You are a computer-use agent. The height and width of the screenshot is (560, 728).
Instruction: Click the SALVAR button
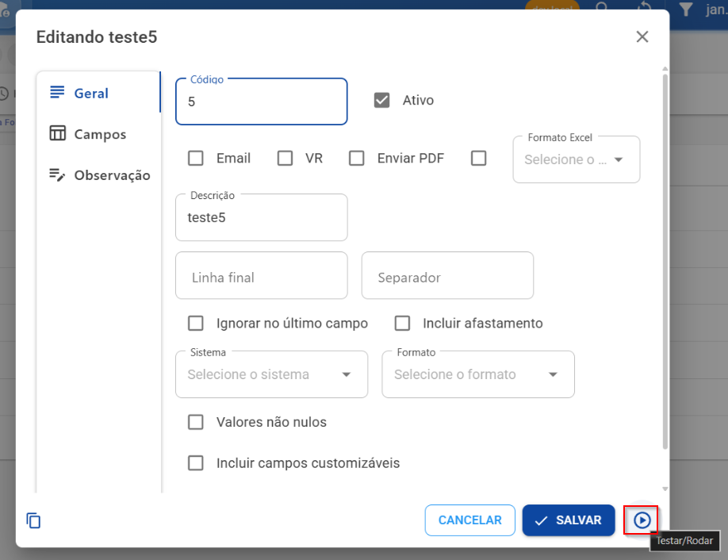[569, 520]
